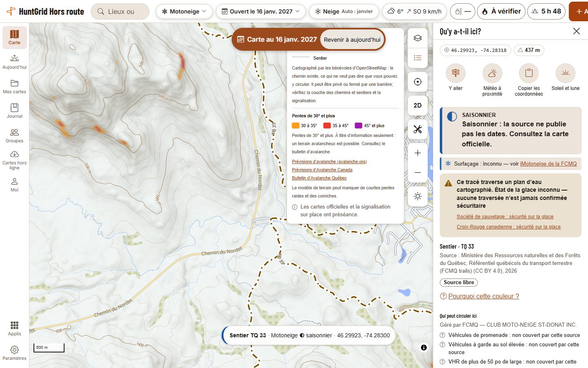Viewport: 588px width, 368px height.
Task: Open the iMotoneige de la FCMQ link
Action: [x=548, y=164]
